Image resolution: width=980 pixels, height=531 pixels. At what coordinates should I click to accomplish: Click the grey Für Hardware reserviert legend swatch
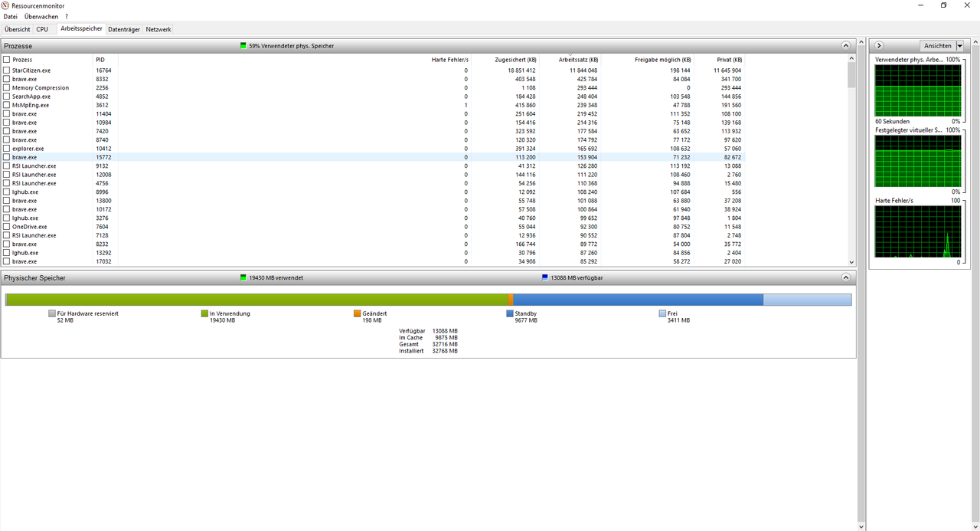pos(52,313)
